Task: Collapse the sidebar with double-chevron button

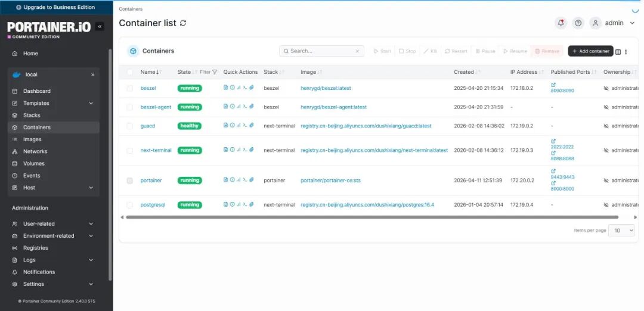Action: click(x=100, y=27)
